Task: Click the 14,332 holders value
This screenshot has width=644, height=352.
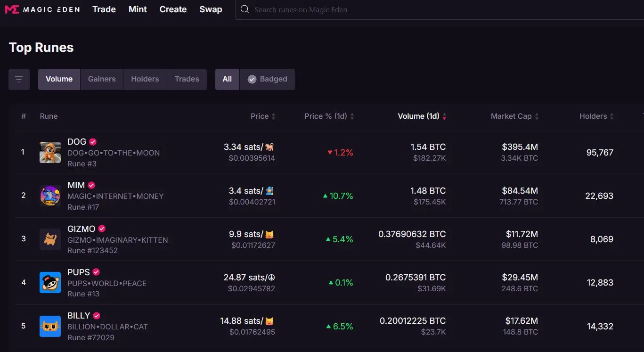Action: [x=600, y=326]
